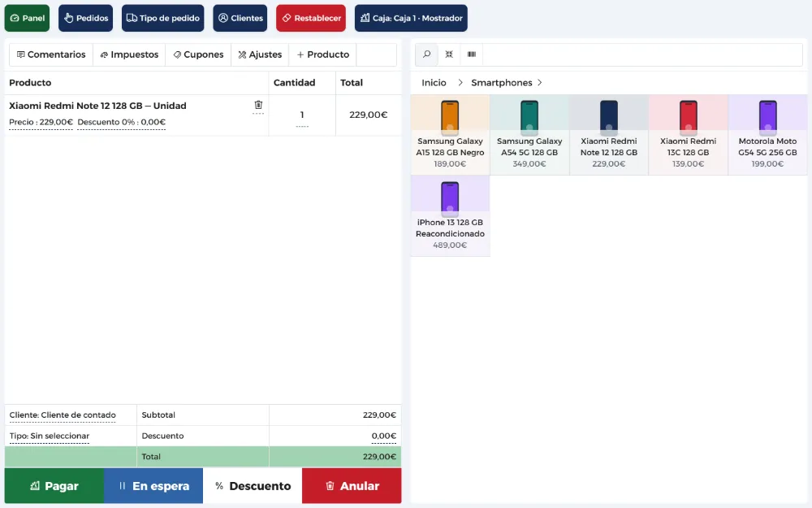Image resolution: width=812 pixels, height=508 pixels.
Task: Open the Ajustes tab
Action: [x=260, y=54]
